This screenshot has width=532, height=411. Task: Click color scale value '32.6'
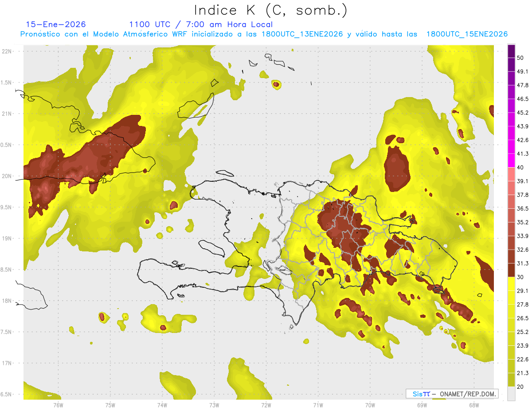[x=523, y=250]
